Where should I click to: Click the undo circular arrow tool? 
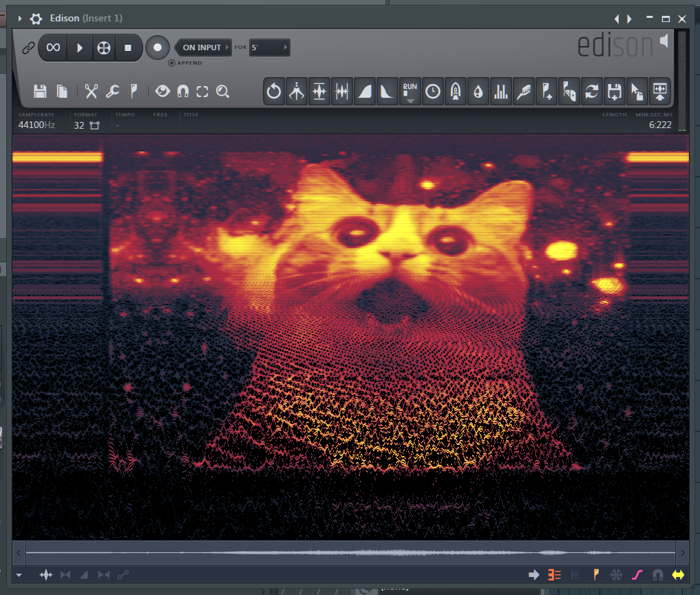[x=274, y=92]
